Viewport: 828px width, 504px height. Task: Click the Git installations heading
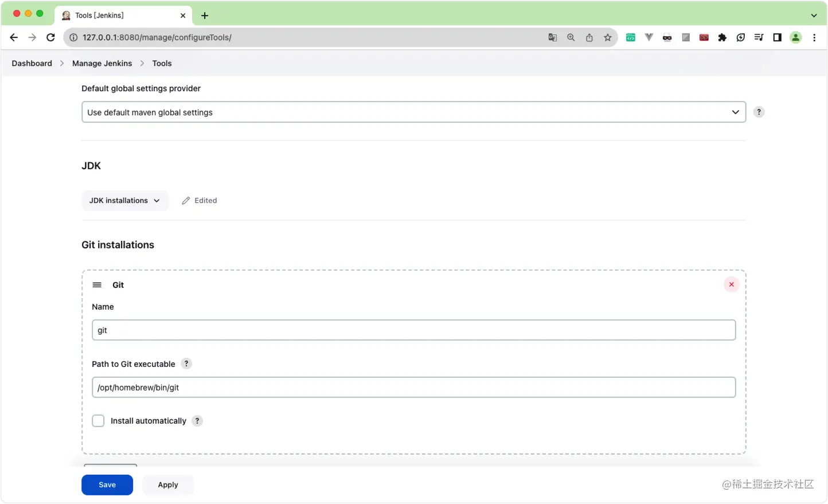(118, 245)
